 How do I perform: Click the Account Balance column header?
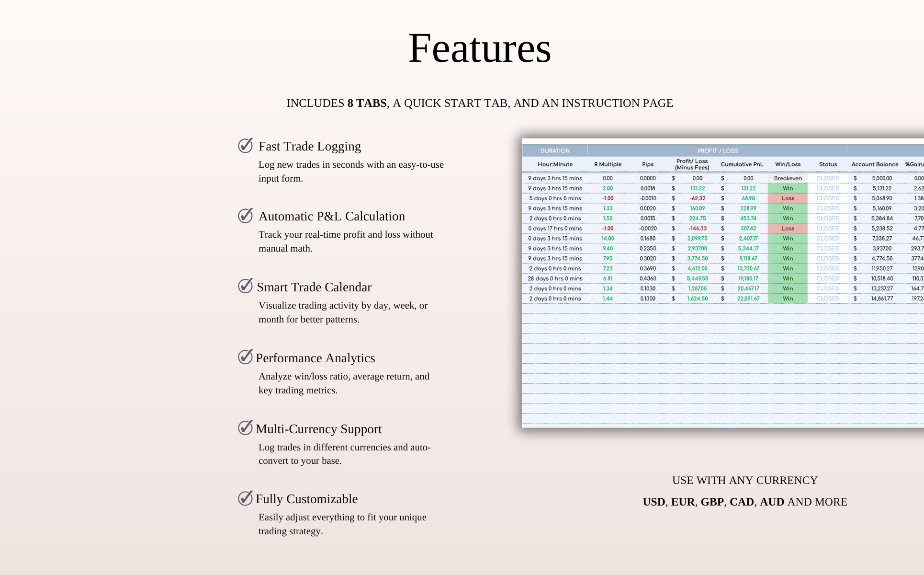click(x=874, y=164)
